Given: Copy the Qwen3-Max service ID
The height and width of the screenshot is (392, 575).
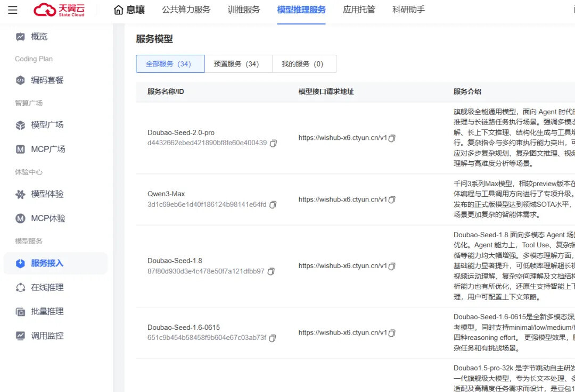Looking at the screenshot, I should [273, 205].
